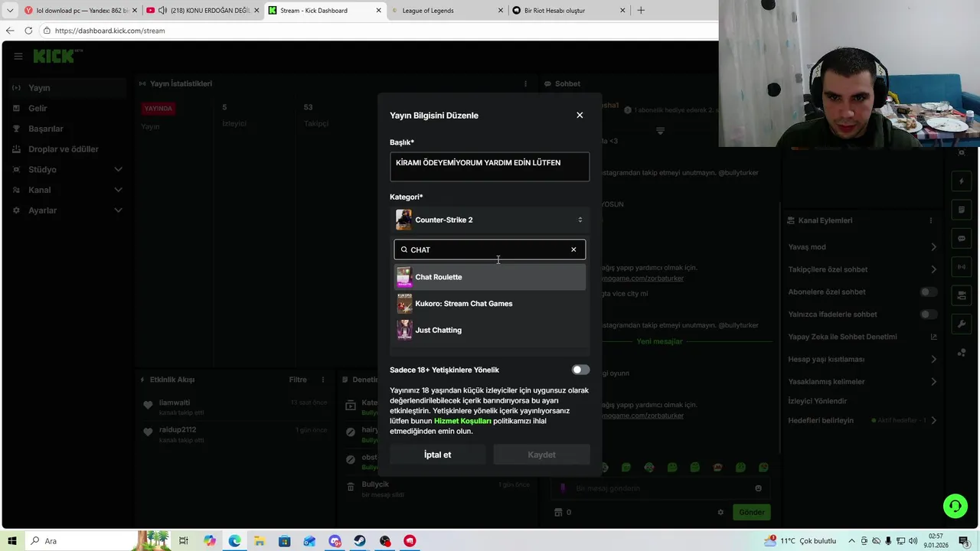
Task: Click the Başlık title text box
Action: click(490, 167)
